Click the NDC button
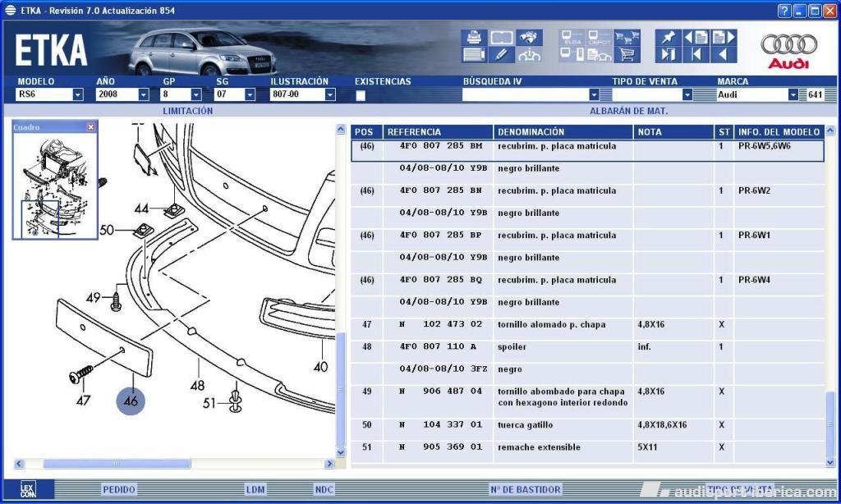This screenshot has height=504, width=841. coord(324,489)
